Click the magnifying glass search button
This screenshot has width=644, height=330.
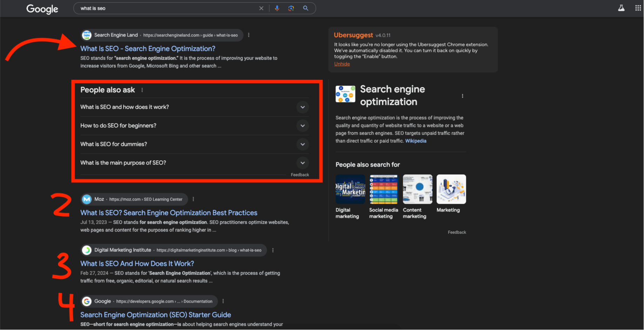(306, 8)
